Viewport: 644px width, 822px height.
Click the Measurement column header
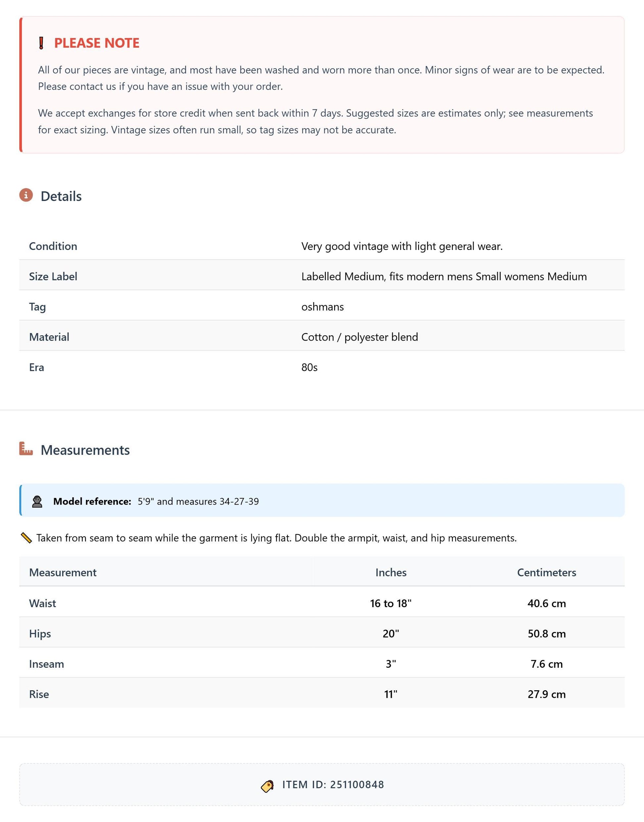pyautogui.click(x=63, y=573)
